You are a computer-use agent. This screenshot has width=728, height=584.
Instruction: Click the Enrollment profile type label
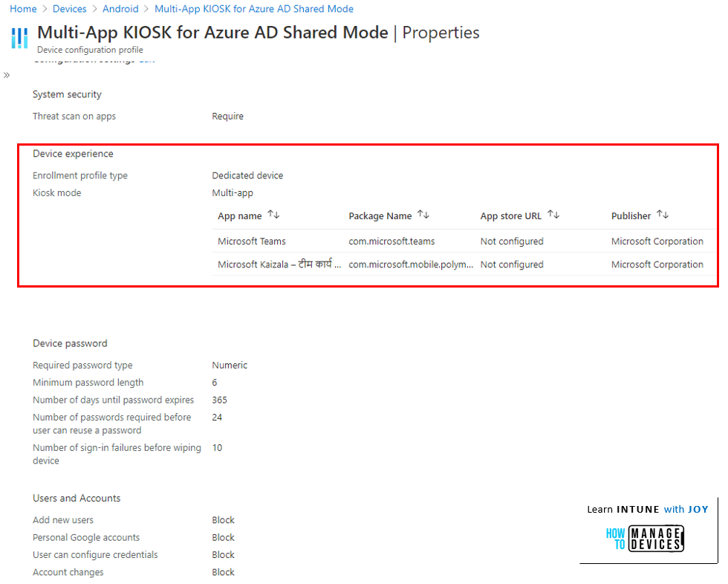80,176
